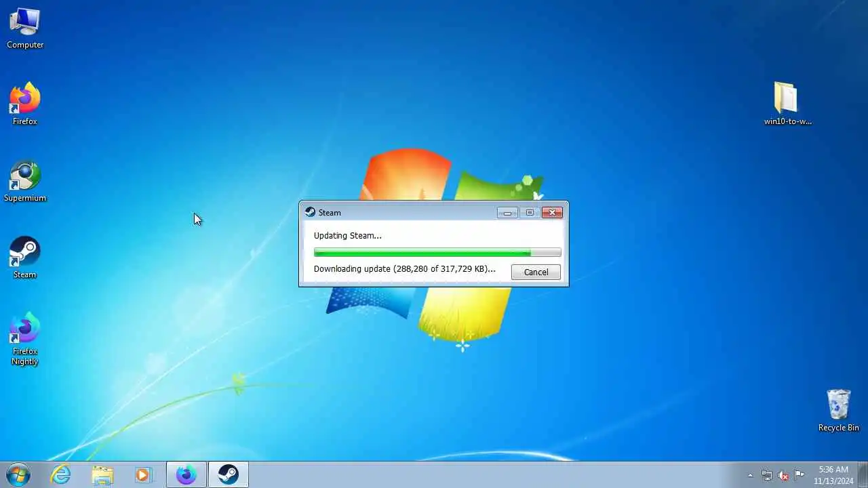Minimize the Steam update dialog
Screen dimensions: 868x488
click(507, 213)
